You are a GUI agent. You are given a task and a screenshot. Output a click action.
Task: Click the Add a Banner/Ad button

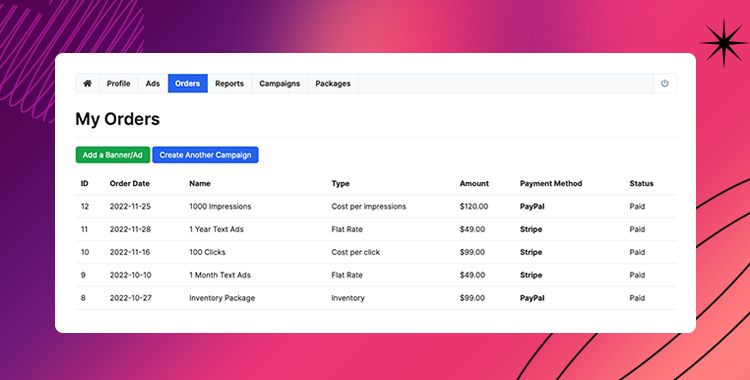point(113,155)
